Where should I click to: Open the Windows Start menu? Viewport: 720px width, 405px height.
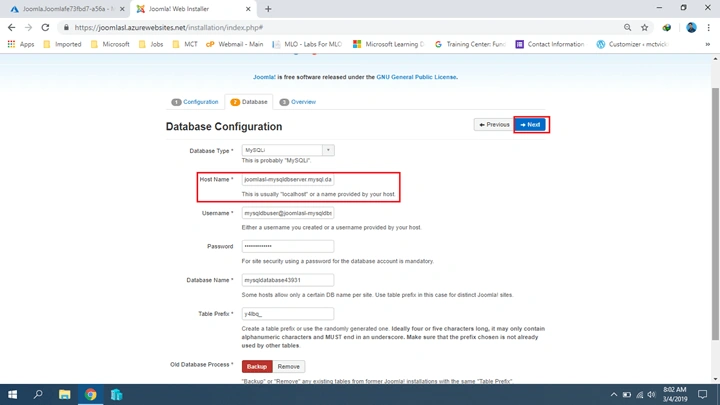coord(12,394)
